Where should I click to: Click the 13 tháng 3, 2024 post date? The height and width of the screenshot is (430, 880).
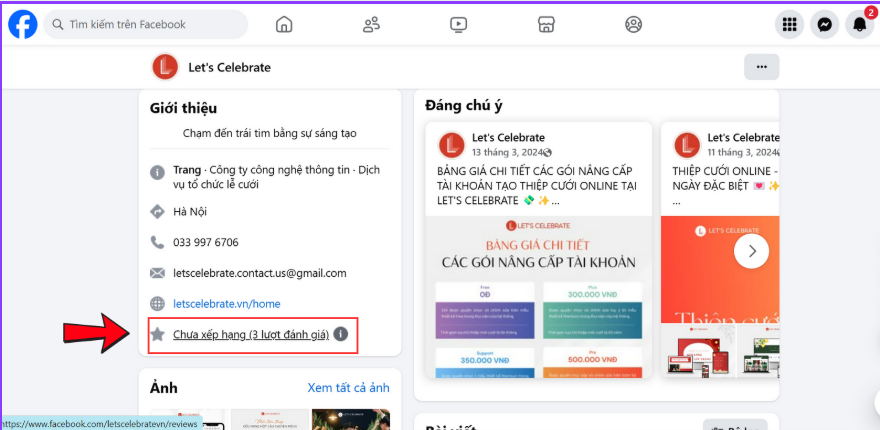508,152
